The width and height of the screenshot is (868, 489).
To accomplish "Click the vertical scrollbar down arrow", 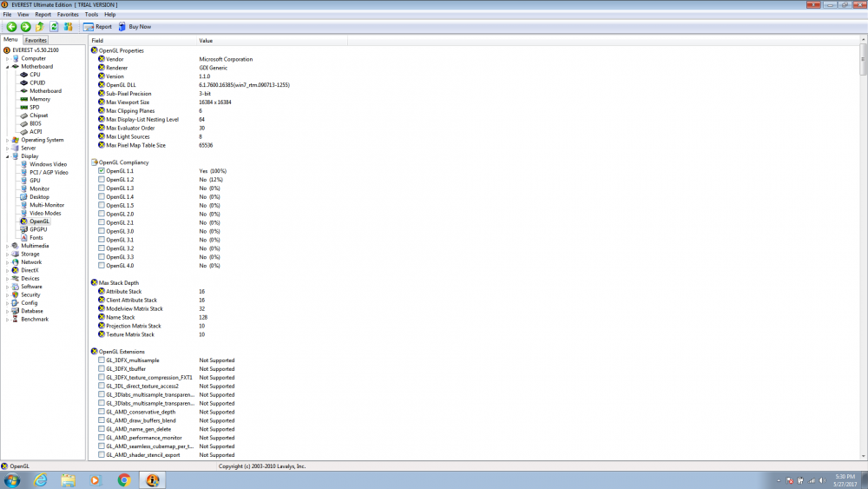I will pos(864,456).
